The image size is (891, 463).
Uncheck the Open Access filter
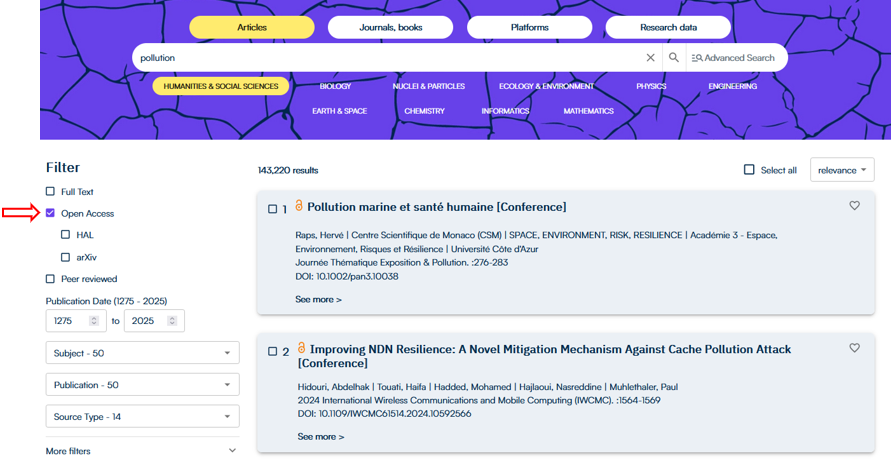point(50,213)
